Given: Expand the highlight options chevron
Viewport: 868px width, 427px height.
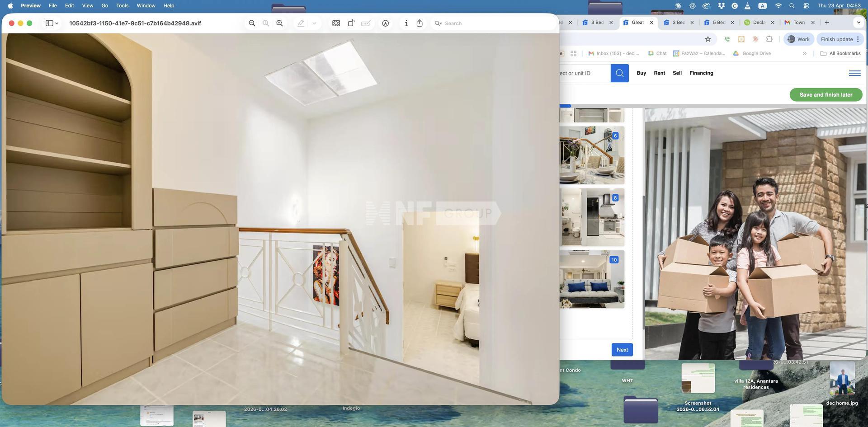Looking at the screenshot, I should tap(314, 23).
